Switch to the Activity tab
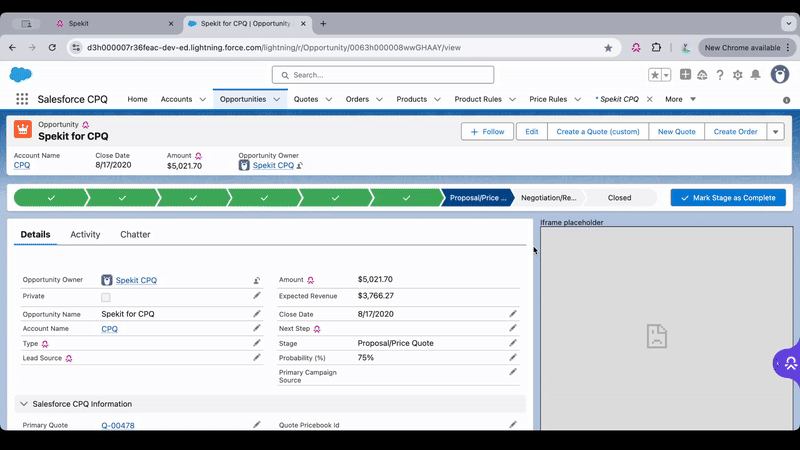The image size is (800, 450). [85, 234]
